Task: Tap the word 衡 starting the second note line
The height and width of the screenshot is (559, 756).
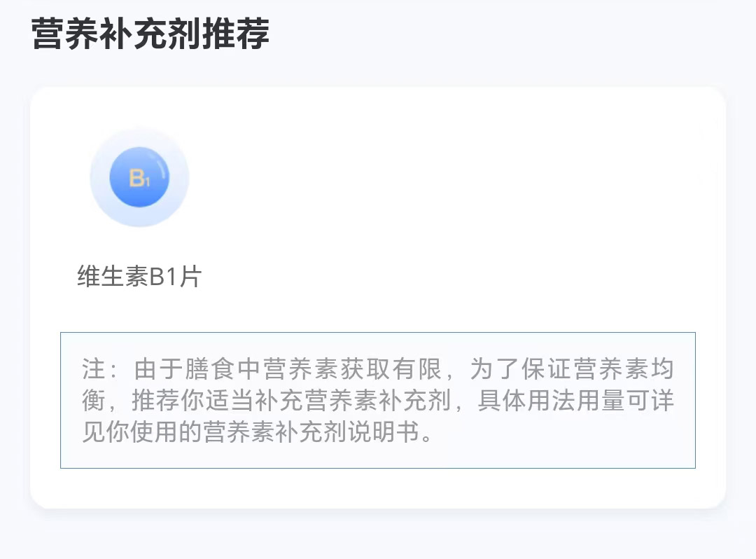Action: click(x=93, y=401)
